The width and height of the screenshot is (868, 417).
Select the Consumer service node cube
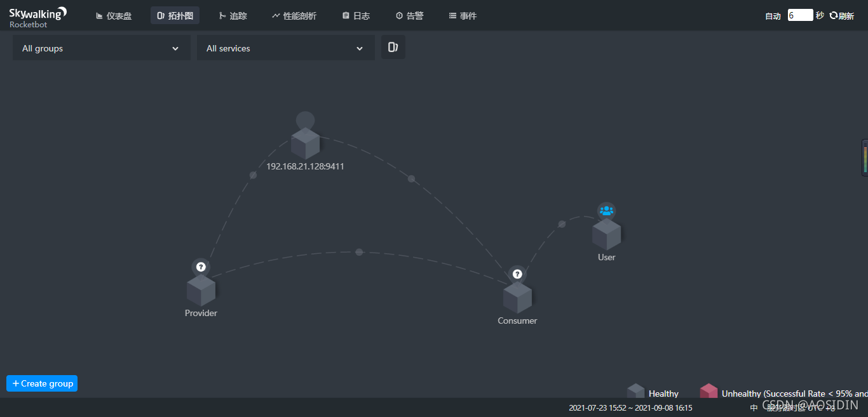517,298
